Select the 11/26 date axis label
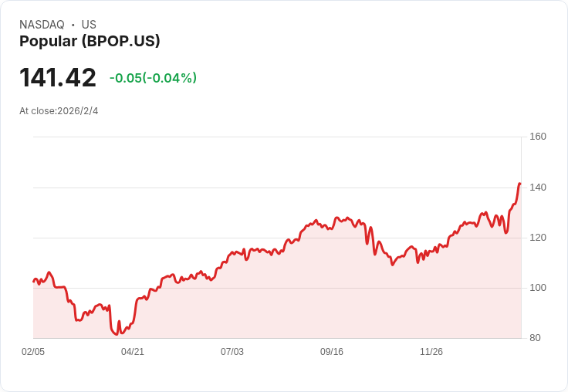Image resolution: width=568 pixels, height=392 pixels. coord(431,352)
